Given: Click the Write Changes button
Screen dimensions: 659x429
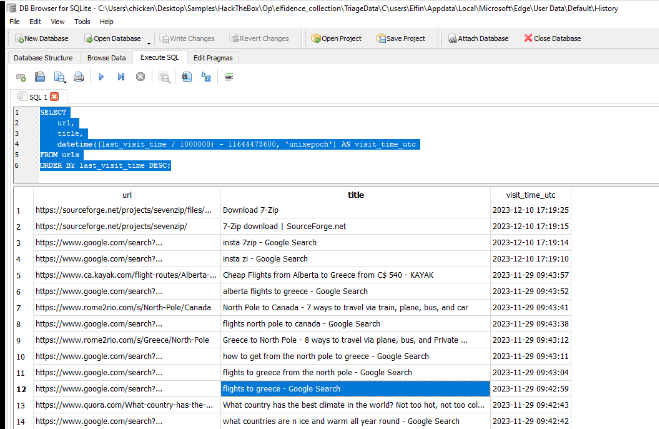Looking at the screenshot, I should [x=187, y=38].
